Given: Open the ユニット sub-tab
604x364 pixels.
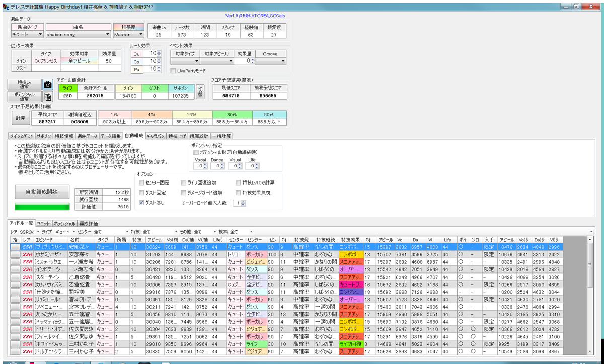Looking at the screenshot, I should pos(43,223).
